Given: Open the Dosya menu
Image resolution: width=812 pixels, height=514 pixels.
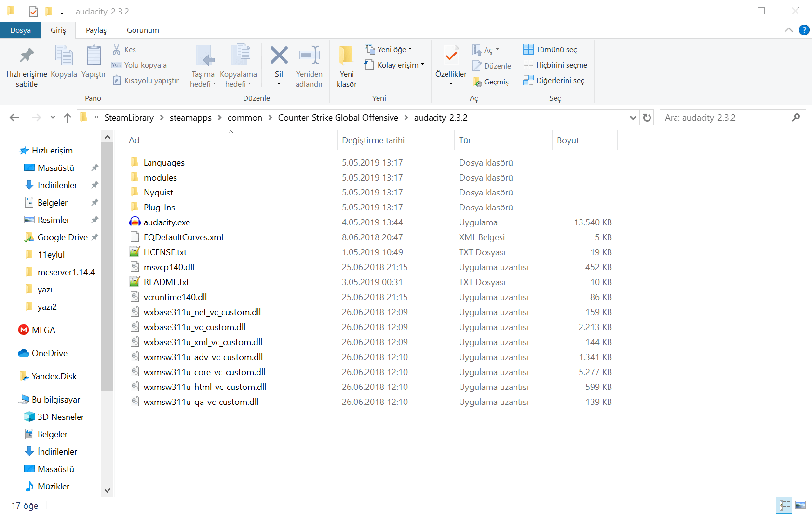Looking at the screenshot, I should coord(20,30).
